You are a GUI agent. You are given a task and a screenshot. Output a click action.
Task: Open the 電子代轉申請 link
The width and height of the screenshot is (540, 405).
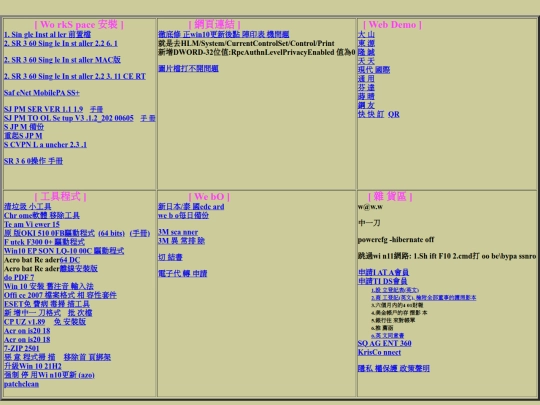tap(183, 274)
